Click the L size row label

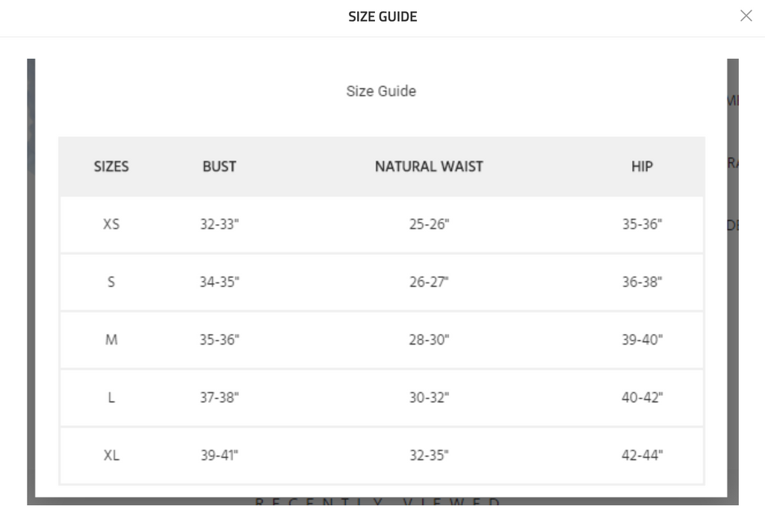111,398
